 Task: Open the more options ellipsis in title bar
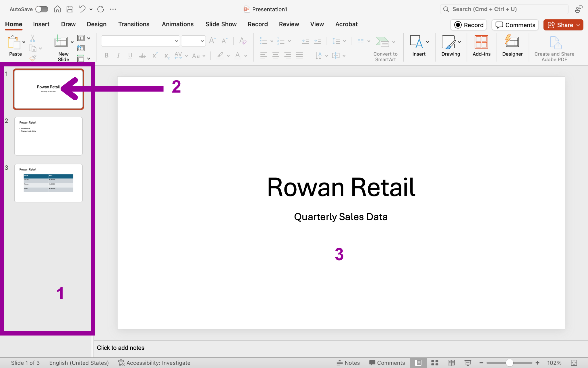113,9
